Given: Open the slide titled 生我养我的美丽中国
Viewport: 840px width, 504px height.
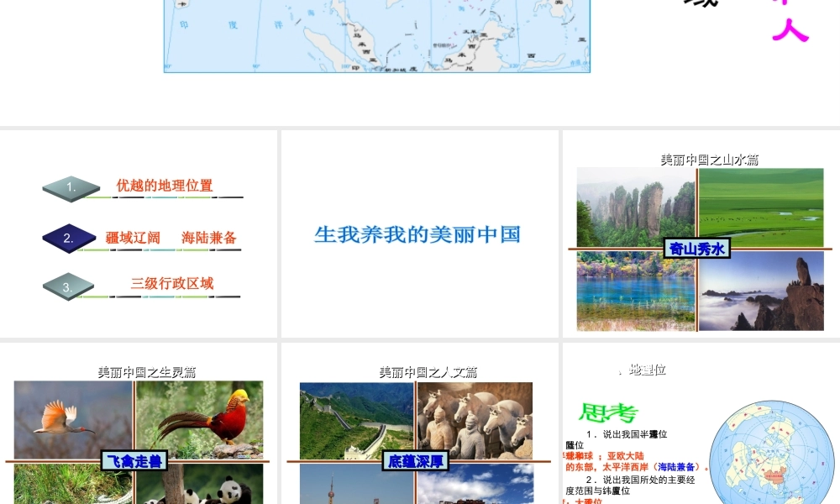Looking at the screenshot, I should click(419, 234).
